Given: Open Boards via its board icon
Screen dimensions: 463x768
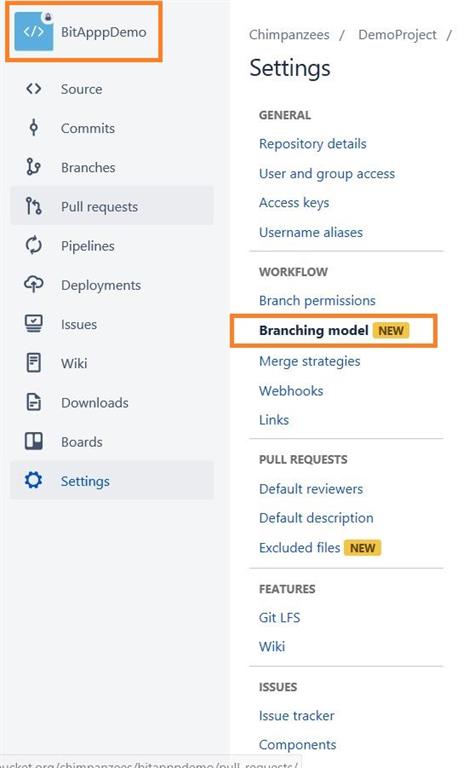Looking at the screenshot, I should 33,441.
